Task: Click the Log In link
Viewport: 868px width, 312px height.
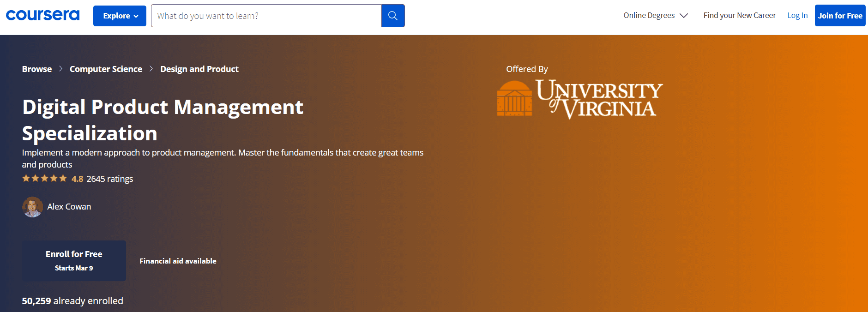Action: (797, 15)
